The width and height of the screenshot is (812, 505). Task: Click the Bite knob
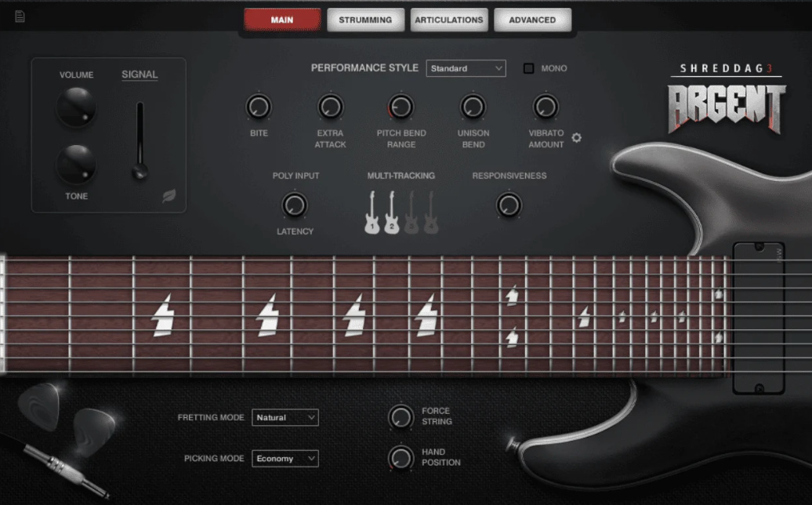coord(259,107)
